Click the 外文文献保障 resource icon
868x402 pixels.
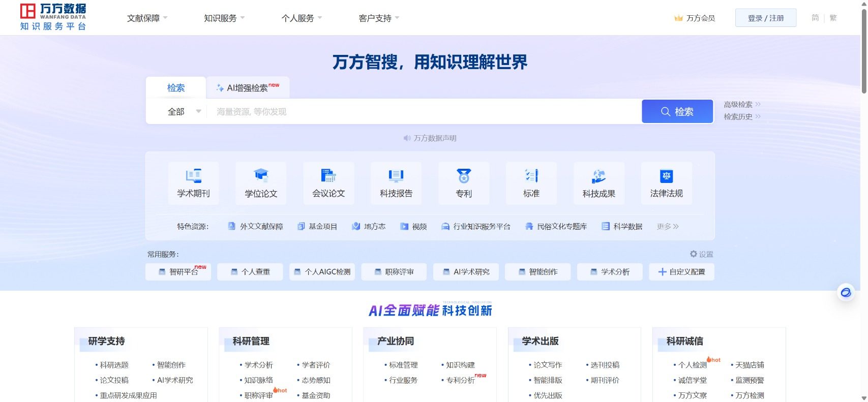[231, 226]
